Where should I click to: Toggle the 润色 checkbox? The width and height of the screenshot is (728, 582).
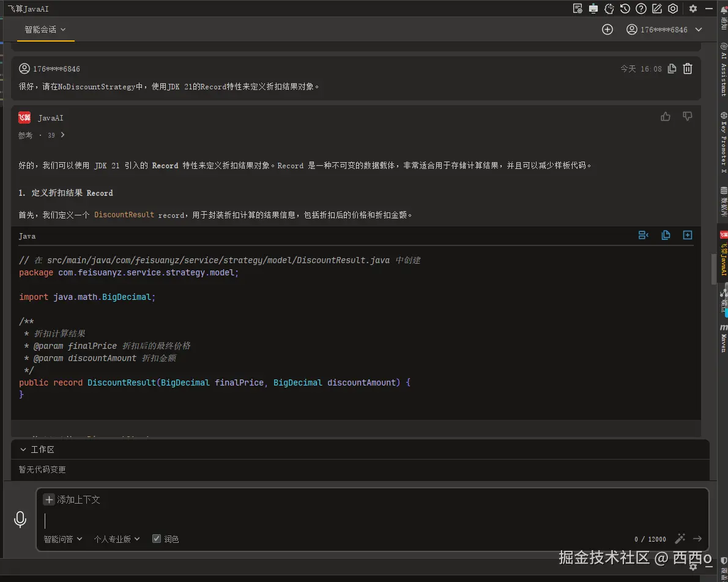157,539
